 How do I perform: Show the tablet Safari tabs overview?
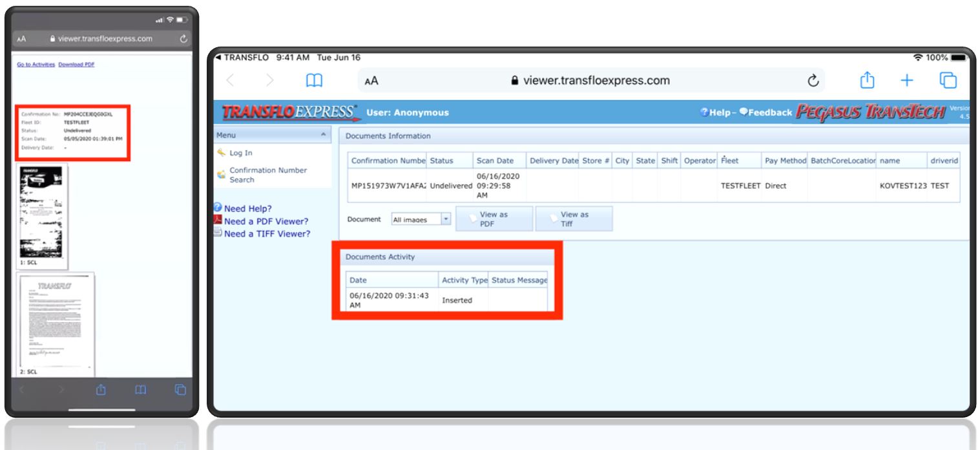coord(948,81)
